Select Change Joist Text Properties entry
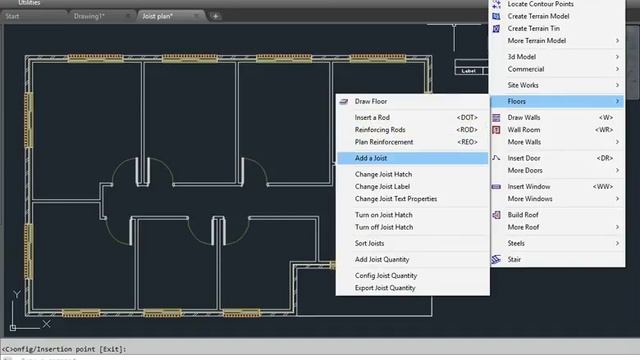 tap(412, 199)
